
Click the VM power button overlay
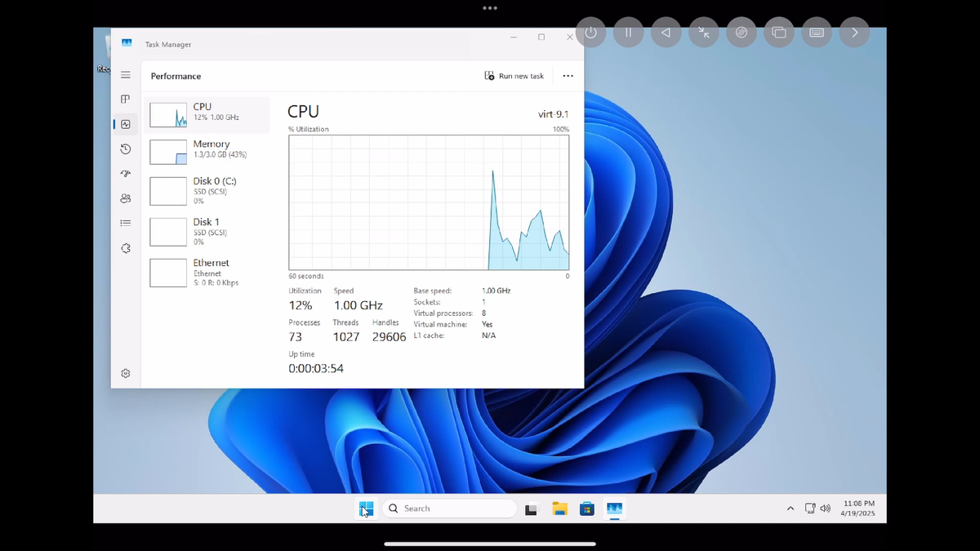pyautogui.click(x=590, y=33)
